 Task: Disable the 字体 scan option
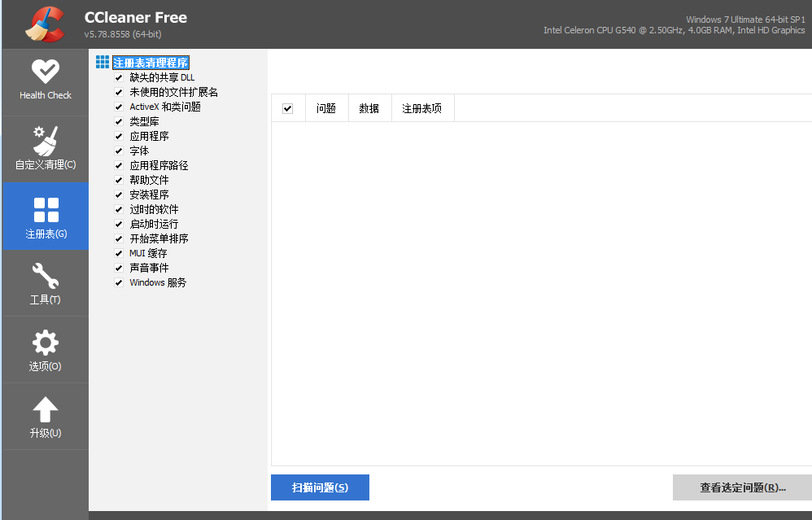(119, 150)
